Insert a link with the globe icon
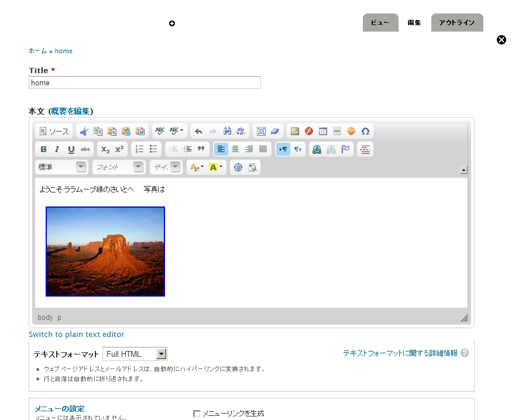The height and width of the screenshot is (420, 522). (317, 149)
